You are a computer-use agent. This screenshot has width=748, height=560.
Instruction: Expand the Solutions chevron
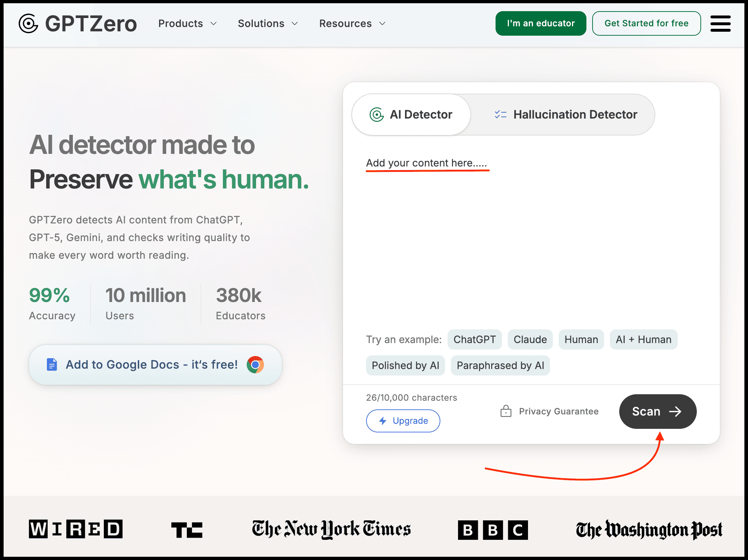[x=295, y=24]
